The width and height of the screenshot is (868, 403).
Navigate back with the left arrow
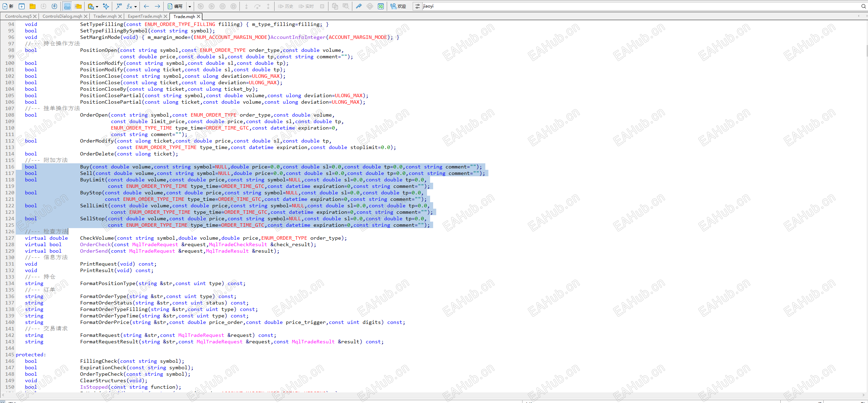[x=146, y=6]
